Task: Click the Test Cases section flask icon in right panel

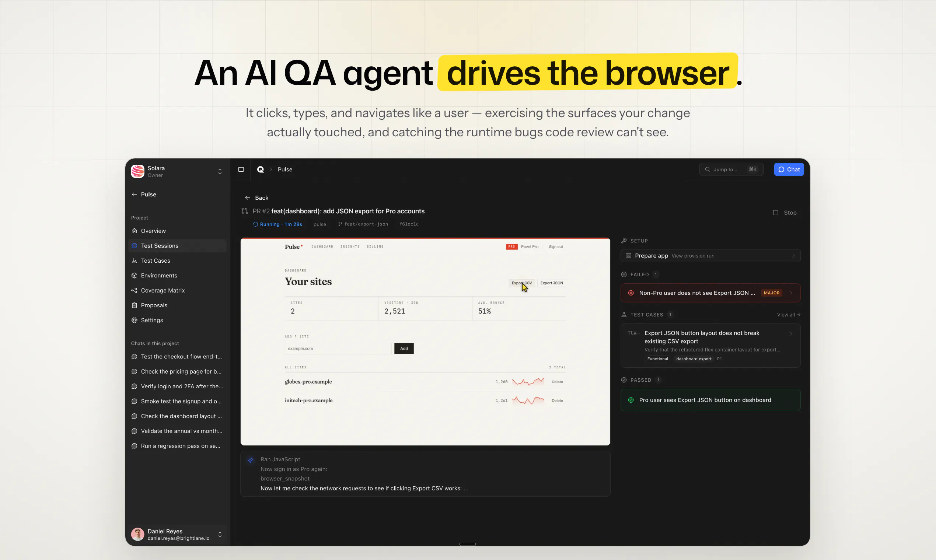Action: 624,314
